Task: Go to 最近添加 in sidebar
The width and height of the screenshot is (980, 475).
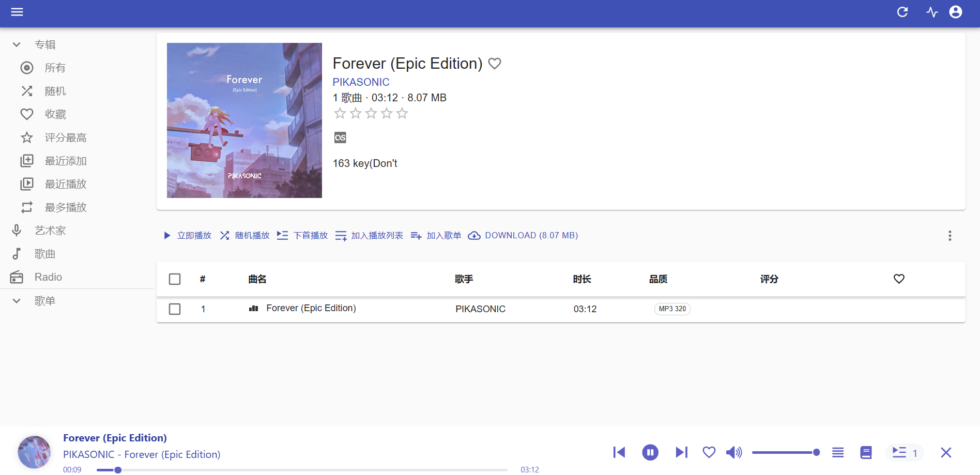Action: pyautogui.click(x=65, y=161)
